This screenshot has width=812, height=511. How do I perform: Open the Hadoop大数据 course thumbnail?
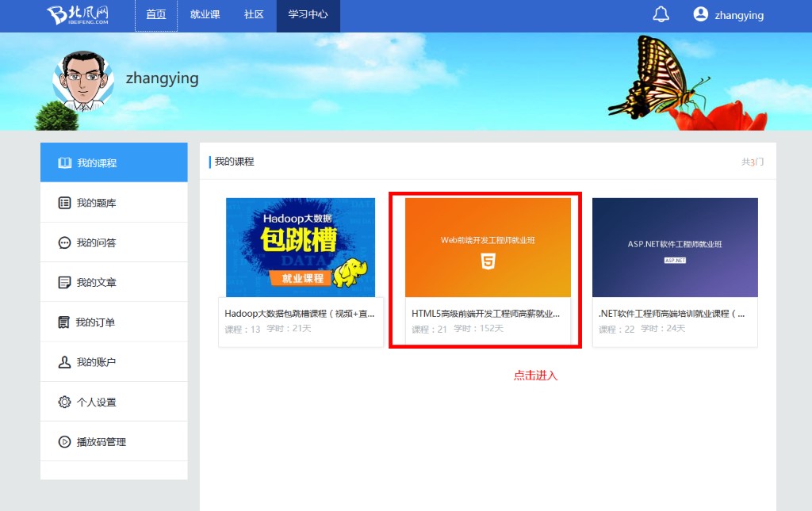[301, 247]
